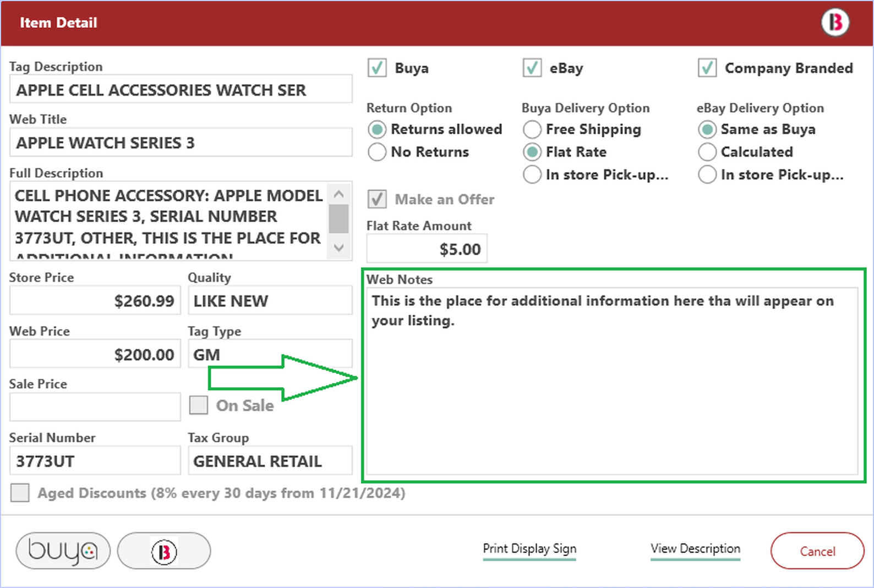
Task: Click the Tax Group field
Action: point(270,460)
